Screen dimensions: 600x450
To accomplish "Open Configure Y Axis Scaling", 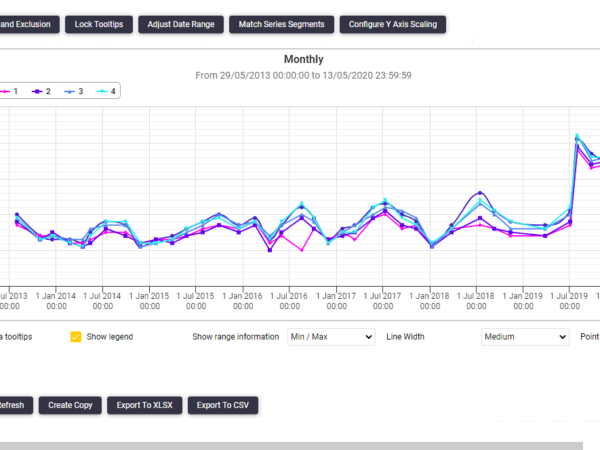I will pyautogui.click(x=393, y=24).
